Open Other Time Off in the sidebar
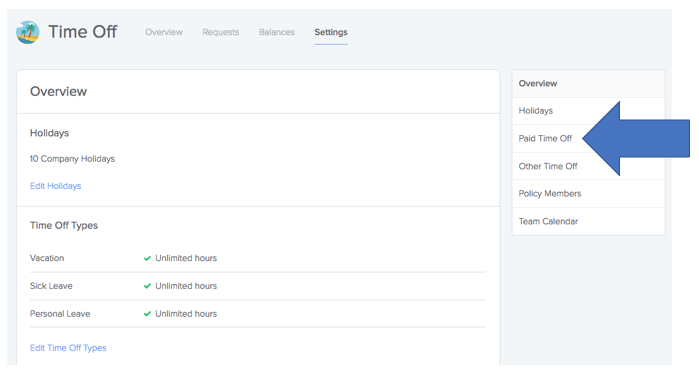This screenshot has width=699, height=373. [588, 166]
